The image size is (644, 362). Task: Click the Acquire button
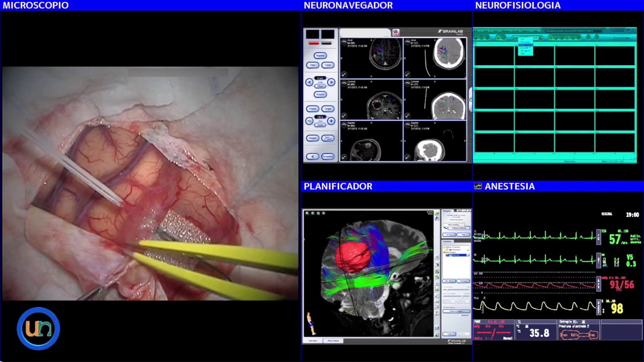point(320,95)
